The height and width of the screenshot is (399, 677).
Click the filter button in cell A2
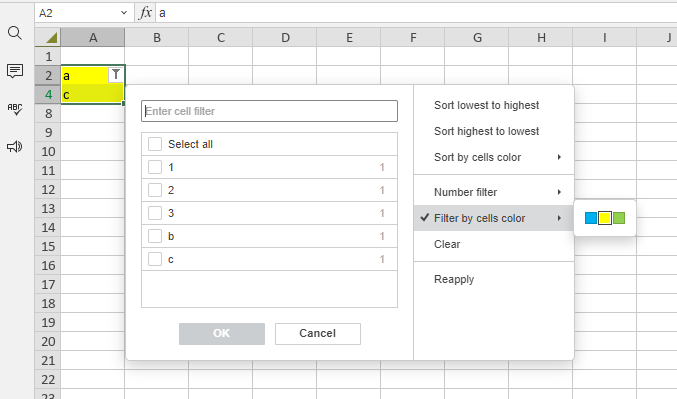tap(116, 75)
